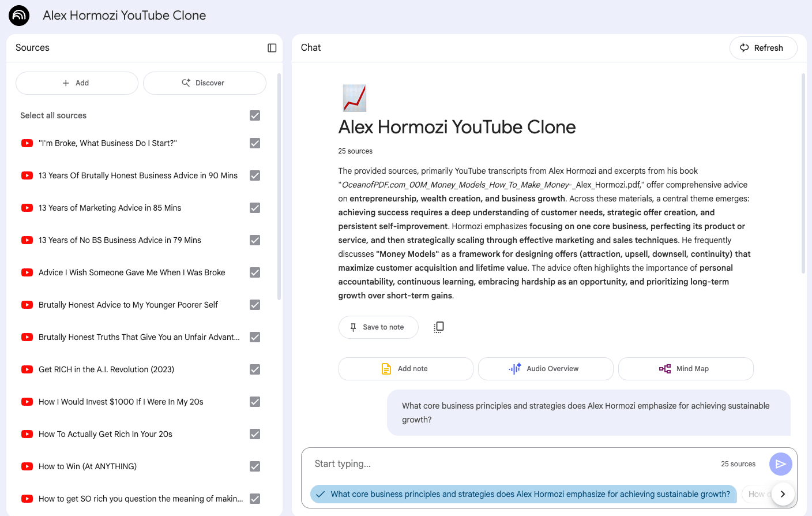Click the NotebookLM logo icon
Viewport: 812px width, 516px height.
pyautogui.click(x=19, y=16)
